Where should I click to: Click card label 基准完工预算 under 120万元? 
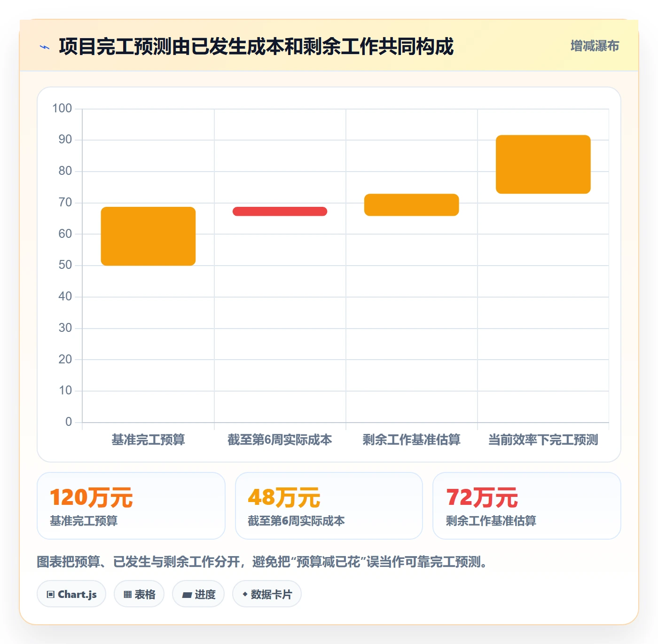click(84, 521)
